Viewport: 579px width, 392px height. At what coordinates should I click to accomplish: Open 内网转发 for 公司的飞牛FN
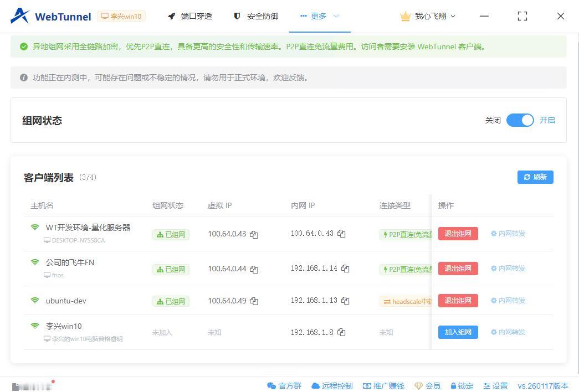pyautogui.click(x=508, y=269)
